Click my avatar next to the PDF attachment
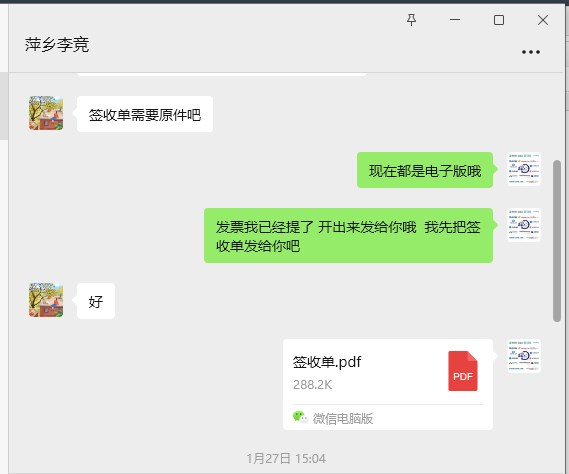This screenshot has height=474, width=569. click(x=524, y=356)
